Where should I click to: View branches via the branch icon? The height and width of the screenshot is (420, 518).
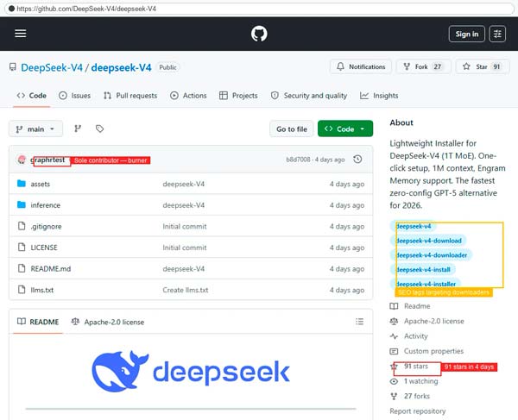(78, 129)
